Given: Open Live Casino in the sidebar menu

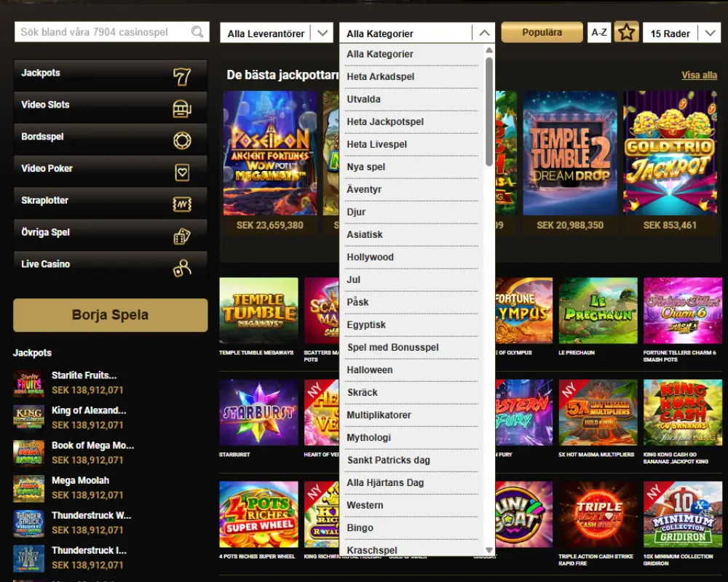Looking at the screenshot, I should coord(111,266).
